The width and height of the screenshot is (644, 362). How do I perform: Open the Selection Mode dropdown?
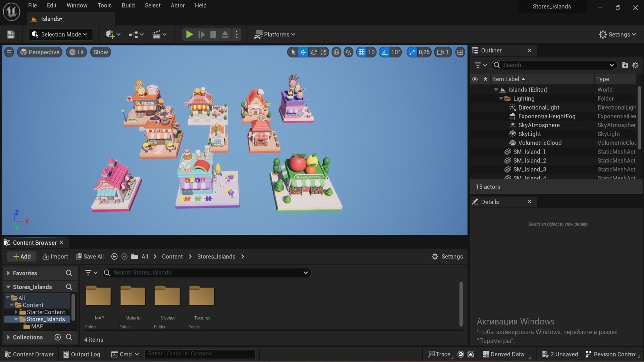[60, 35]
